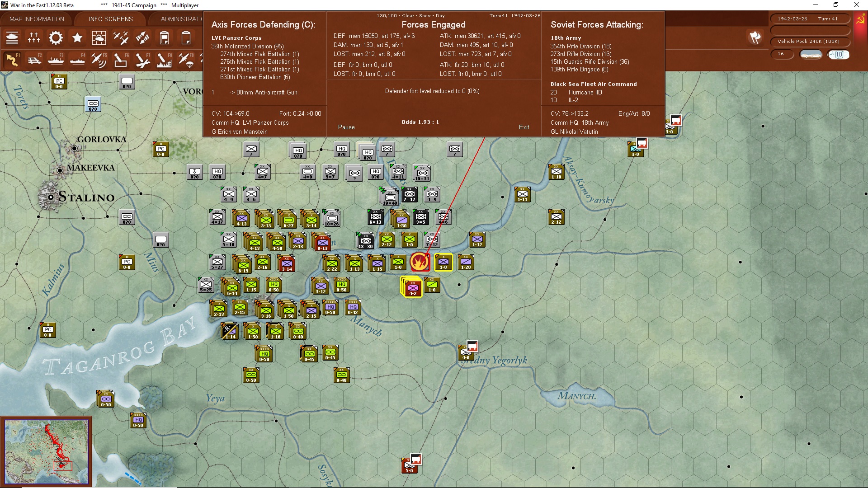Select the 0-42 HQ unit counter
Viewport: 868px width, 488px height.
tap(353, 307)
